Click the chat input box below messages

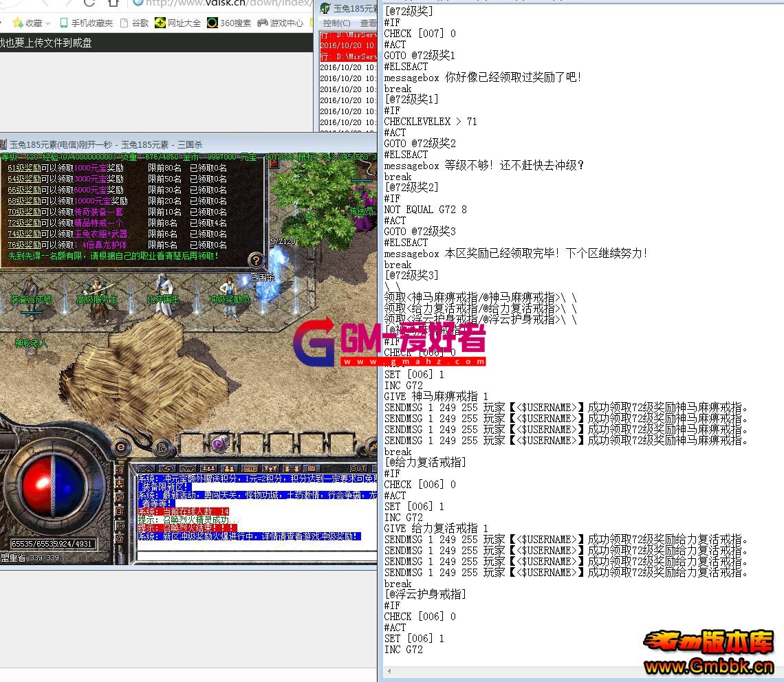coord(257,555)
